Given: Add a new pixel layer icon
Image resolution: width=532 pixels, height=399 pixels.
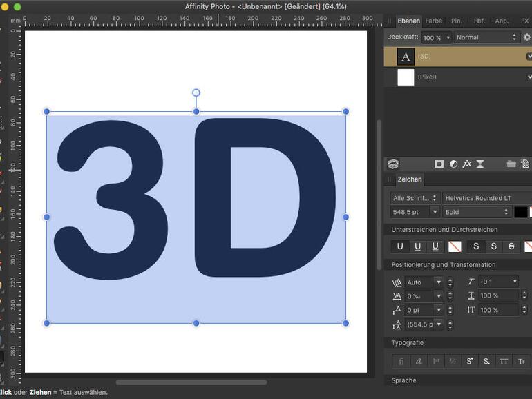Looking at the screenshot, I should (x=526, y=164).
